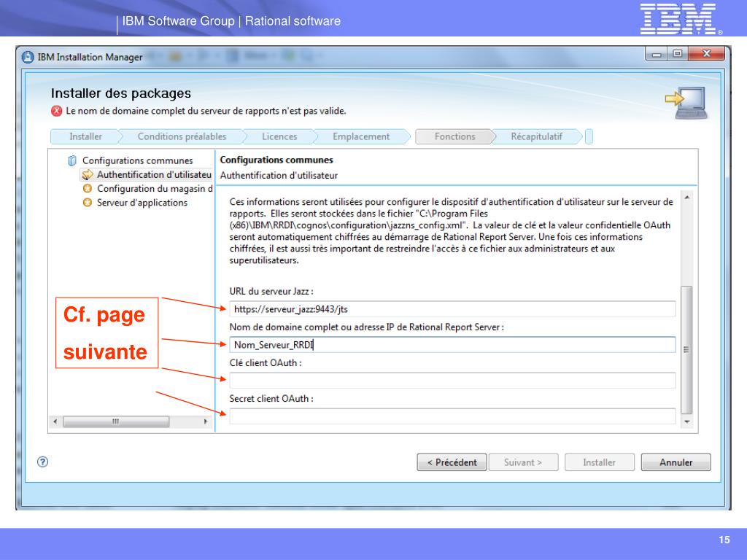747x560 pixels.
Task: Click the bold 'Configurations communes' panel heading
Action: pos(276,160)
